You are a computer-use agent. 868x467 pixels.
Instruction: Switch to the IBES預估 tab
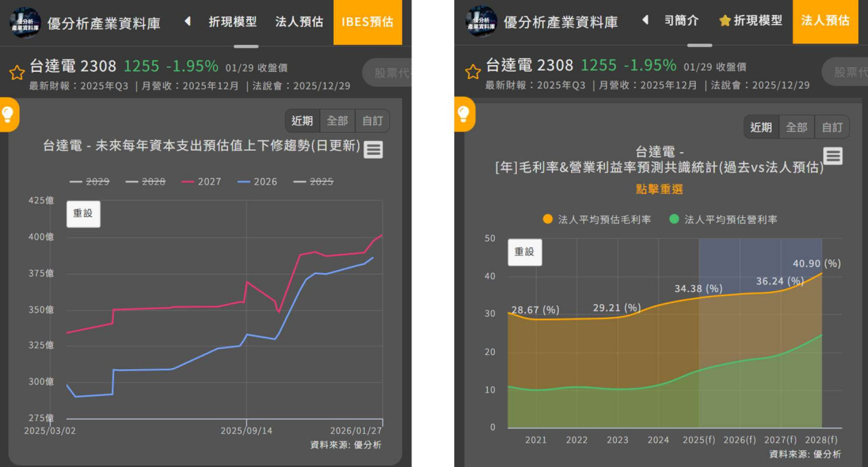click(368, 21)
